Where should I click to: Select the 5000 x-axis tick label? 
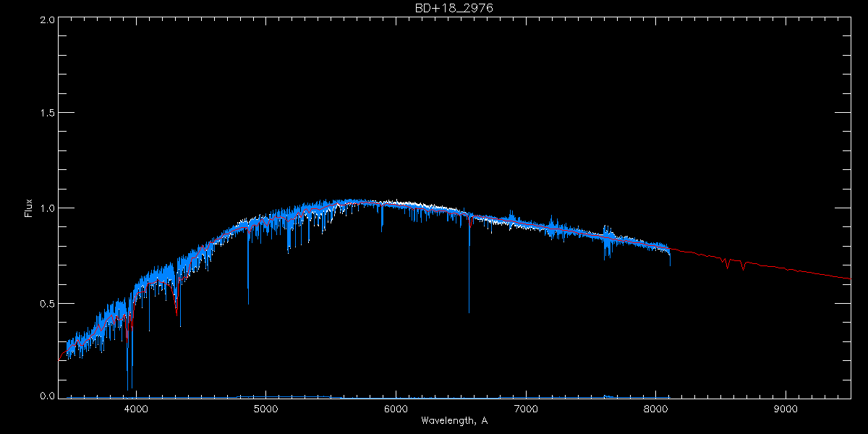tap(266, 409)
